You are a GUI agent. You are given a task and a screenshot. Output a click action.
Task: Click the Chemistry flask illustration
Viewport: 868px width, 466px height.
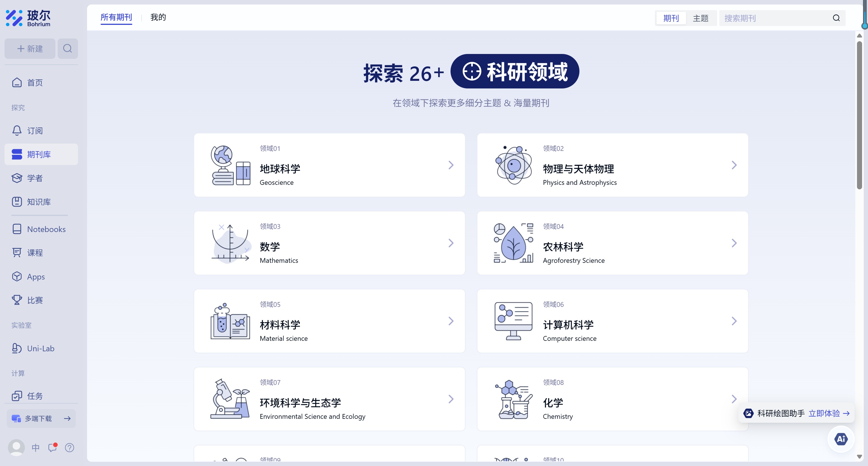click(x=514, y=399)
